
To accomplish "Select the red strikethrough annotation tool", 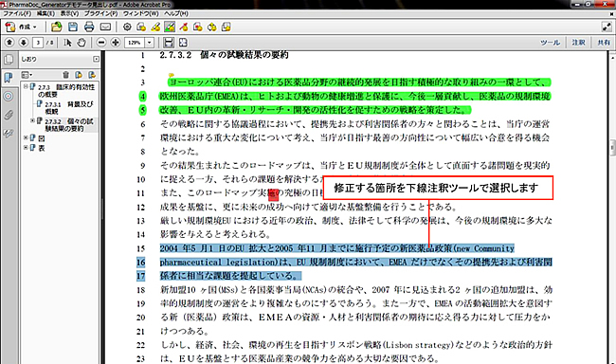I will pyautogui.click(x=184, y=27).
